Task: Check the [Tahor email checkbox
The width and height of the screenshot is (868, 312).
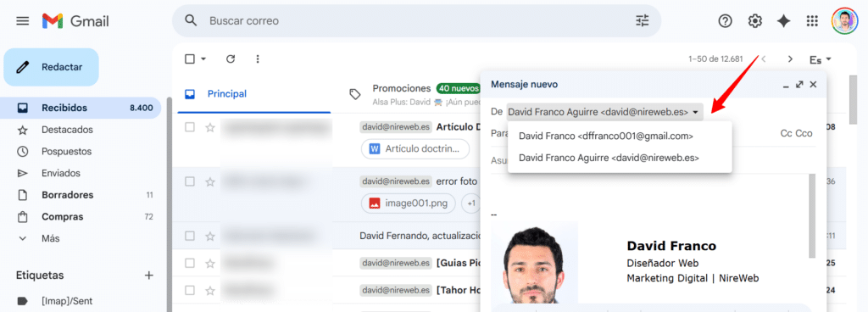Action: pos(190,290)
